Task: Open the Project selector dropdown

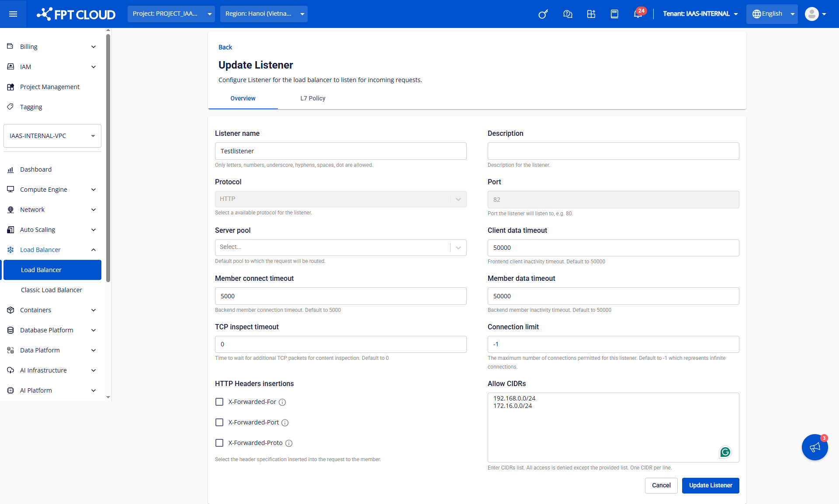Action: [171, 14]
